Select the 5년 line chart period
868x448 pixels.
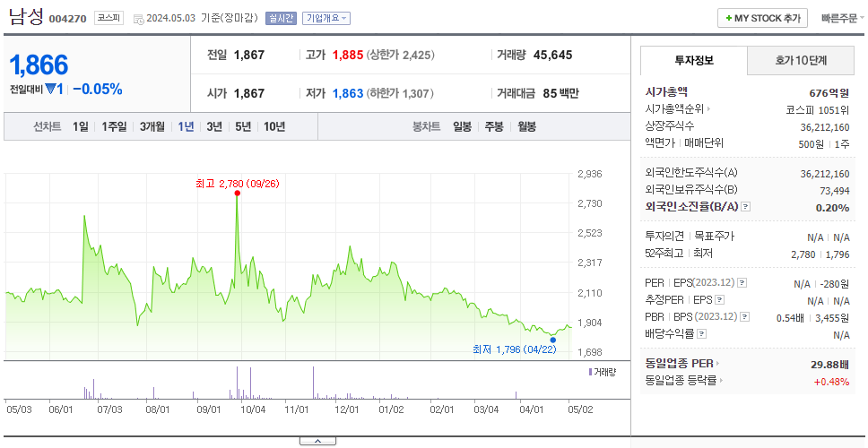243,126
